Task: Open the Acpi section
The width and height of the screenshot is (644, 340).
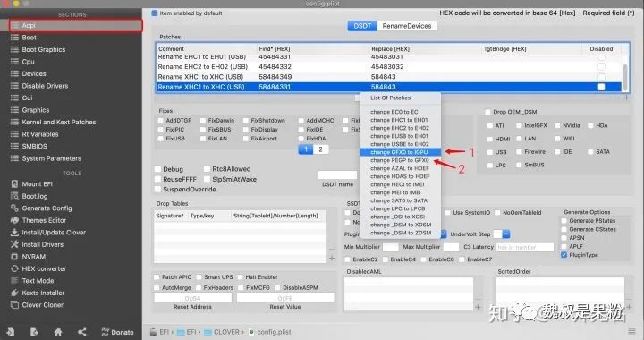Action: 75,25
